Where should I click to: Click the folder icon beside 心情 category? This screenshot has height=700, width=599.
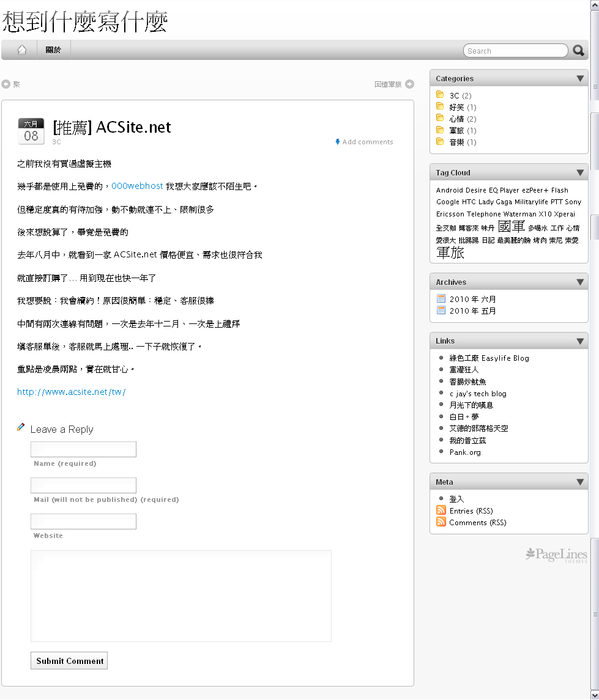coord(440,118)
